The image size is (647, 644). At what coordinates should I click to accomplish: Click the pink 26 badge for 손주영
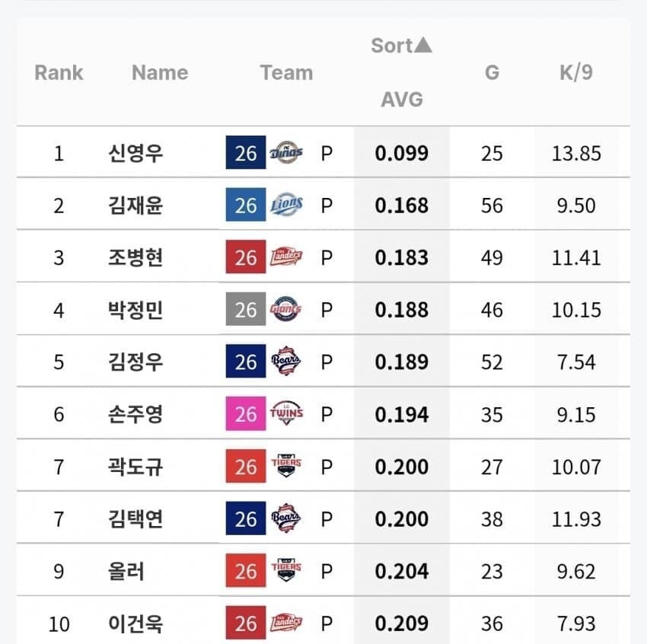pos(246,413)
